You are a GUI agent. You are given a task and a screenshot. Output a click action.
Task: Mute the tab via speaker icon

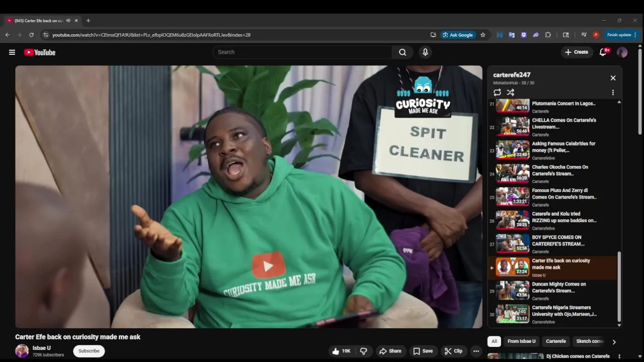pos(68,21)
